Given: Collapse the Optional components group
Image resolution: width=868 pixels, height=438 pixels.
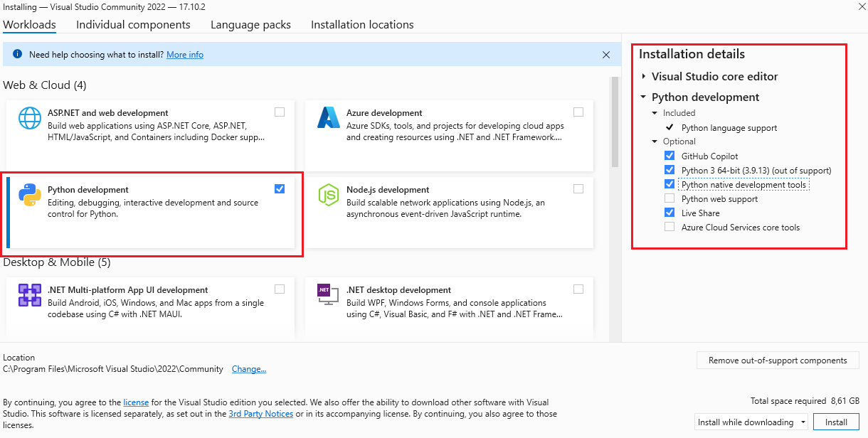Looking at the screenshot, I should coord(655,141).
